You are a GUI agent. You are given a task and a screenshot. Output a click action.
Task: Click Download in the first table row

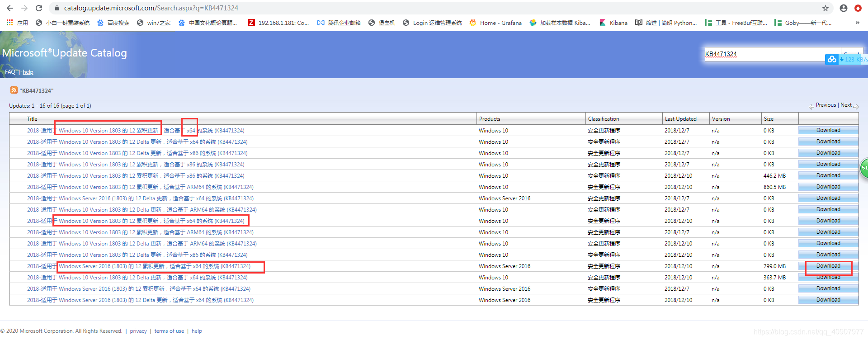click(x=828, y=130)
